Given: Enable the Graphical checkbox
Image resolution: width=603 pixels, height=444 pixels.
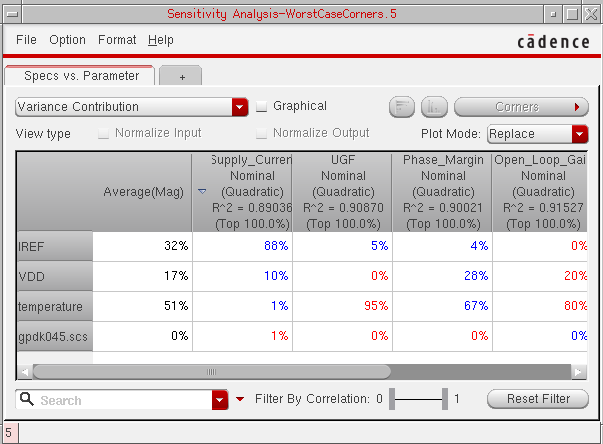Looking at the screenshot, I should (x=262, y=106).
